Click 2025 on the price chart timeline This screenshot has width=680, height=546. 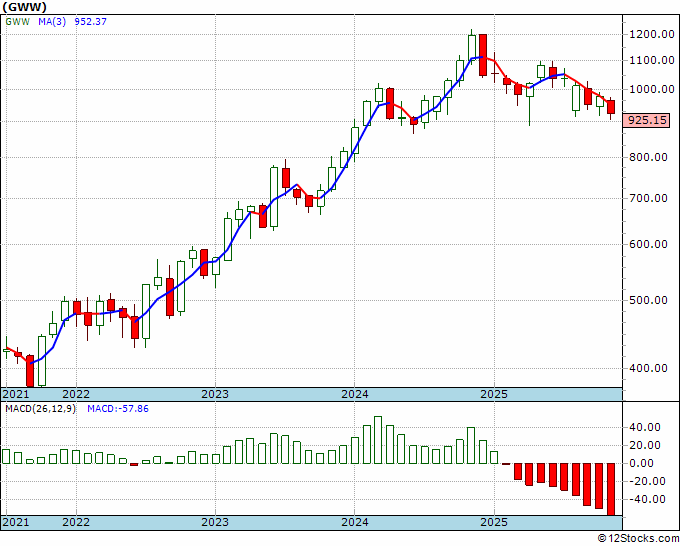pyautogui.click(x=494, y=394)
